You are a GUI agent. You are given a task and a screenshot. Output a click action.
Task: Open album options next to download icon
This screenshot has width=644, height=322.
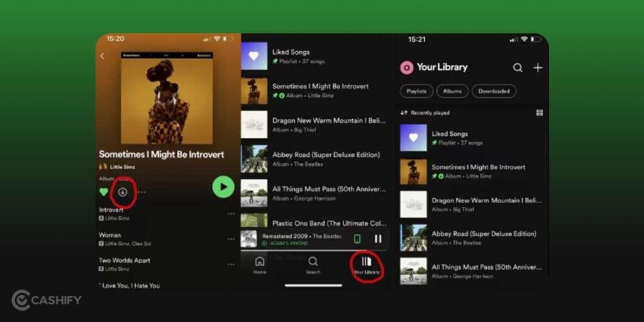(x=142, y=192)
